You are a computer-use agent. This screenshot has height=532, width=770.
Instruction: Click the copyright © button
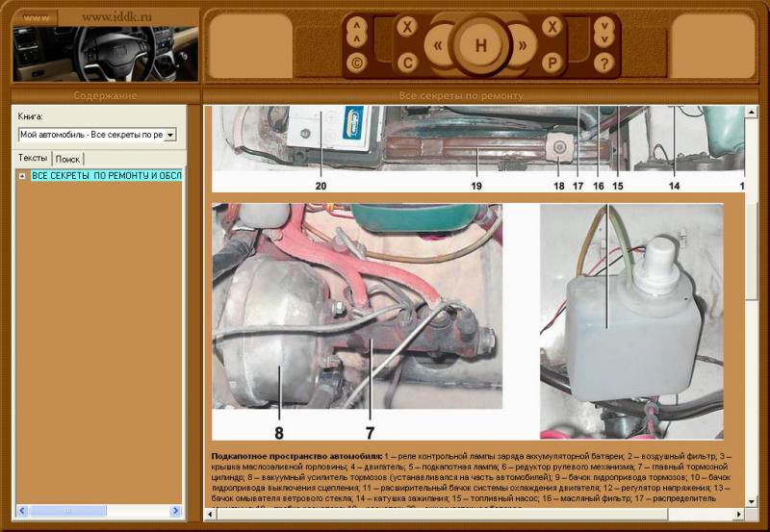[358, 63]
